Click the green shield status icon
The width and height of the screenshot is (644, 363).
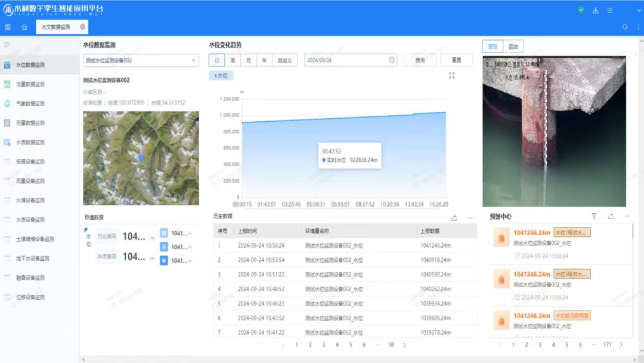pos(581,10)
